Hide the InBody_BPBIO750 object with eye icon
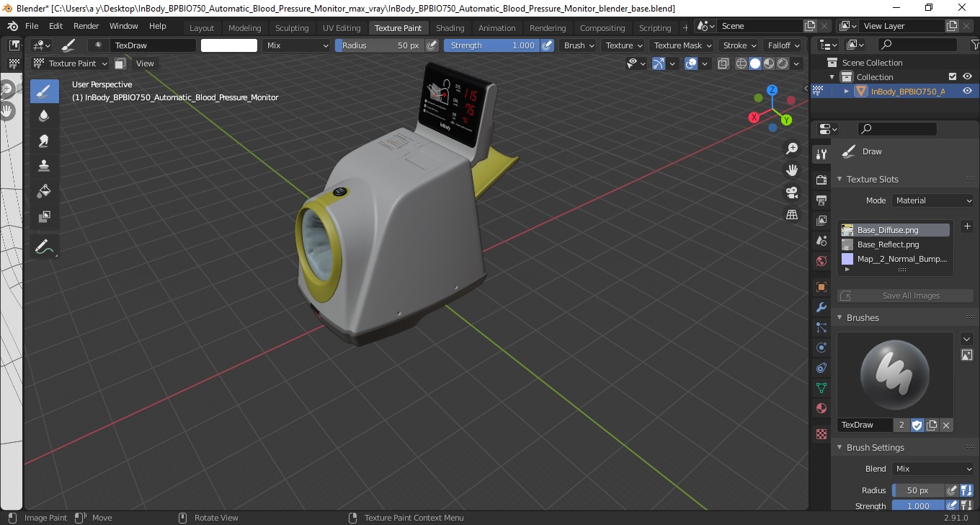The height and width of the screenshot is (525, 980). (x=967, y=91)
